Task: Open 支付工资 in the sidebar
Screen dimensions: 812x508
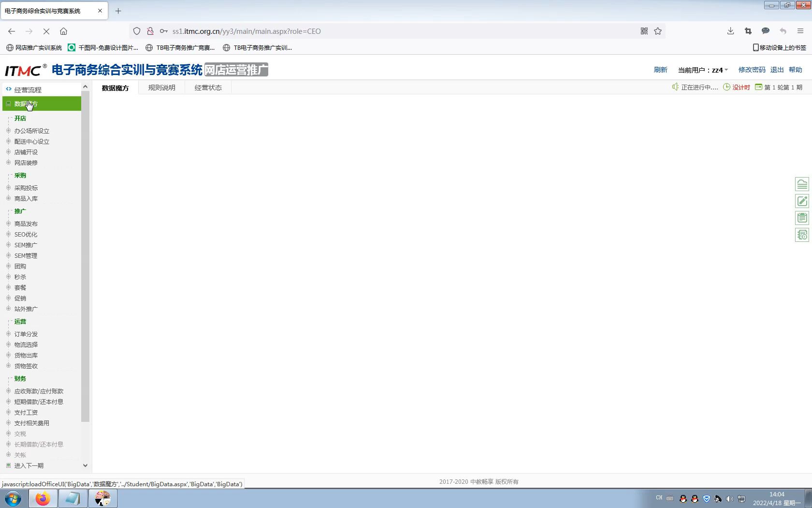Action: tap(26, 412)
